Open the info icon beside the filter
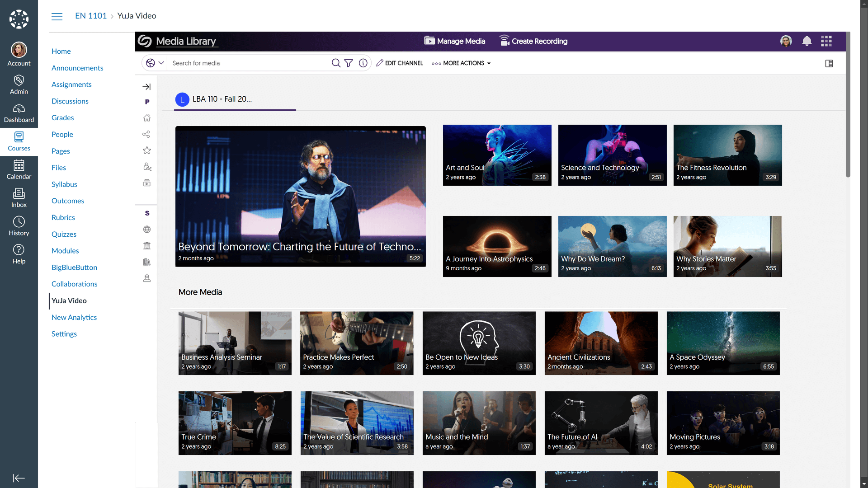Screen dimensions: 868x488 coord(363,63)
